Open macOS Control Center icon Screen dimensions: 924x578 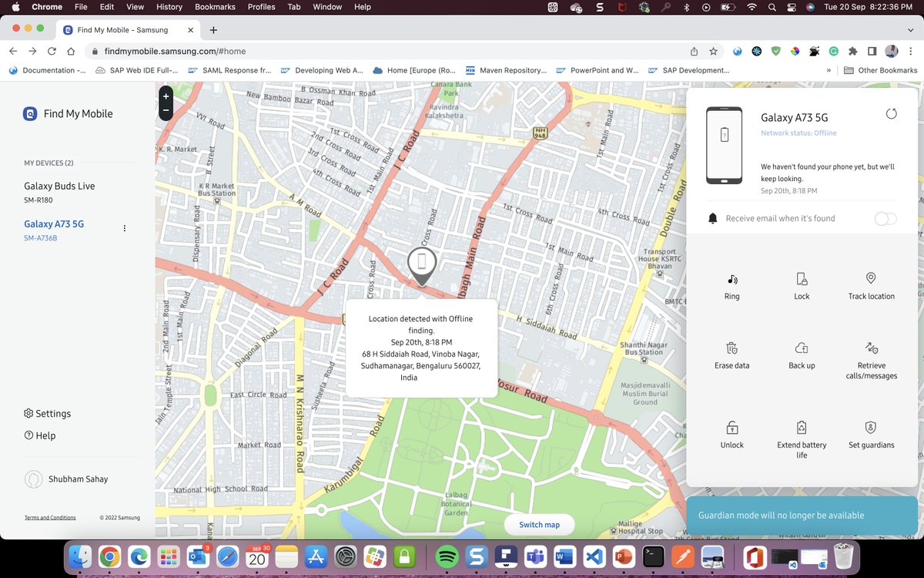(791, 7)
